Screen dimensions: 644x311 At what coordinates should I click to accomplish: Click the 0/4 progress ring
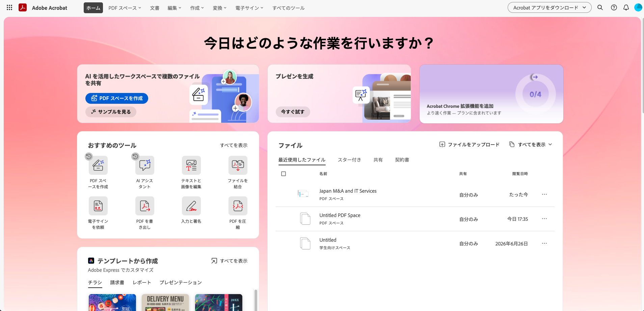535,94
